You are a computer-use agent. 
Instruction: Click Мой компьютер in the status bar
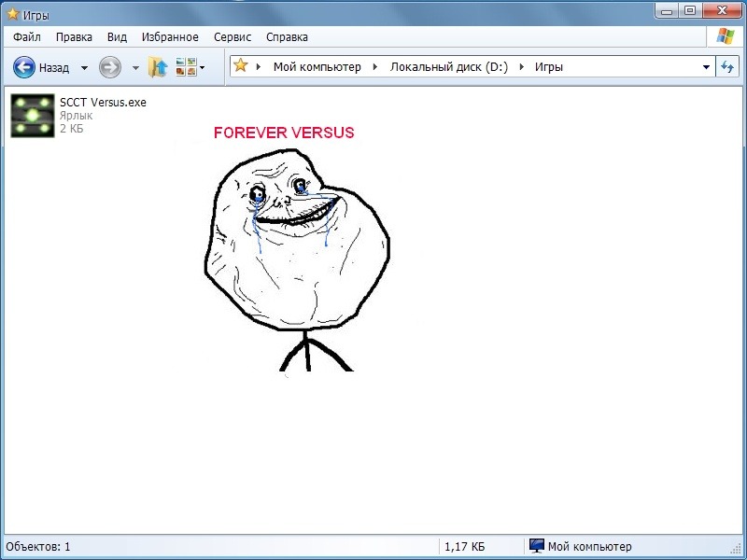(590, 547)
